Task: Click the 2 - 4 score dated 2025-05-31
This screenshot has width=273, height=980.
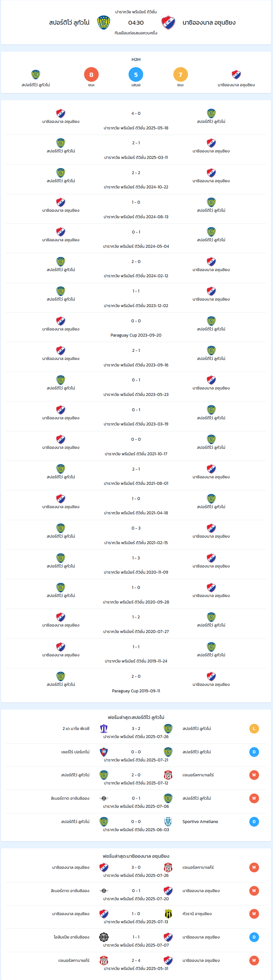Action: tap(136, 960)
